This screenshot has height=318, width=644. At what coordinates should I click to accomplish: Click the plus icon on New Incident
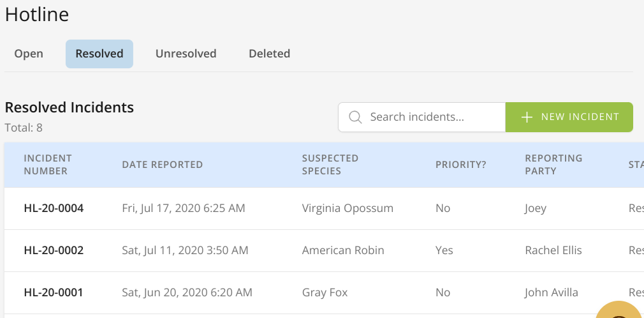[527, 117]
